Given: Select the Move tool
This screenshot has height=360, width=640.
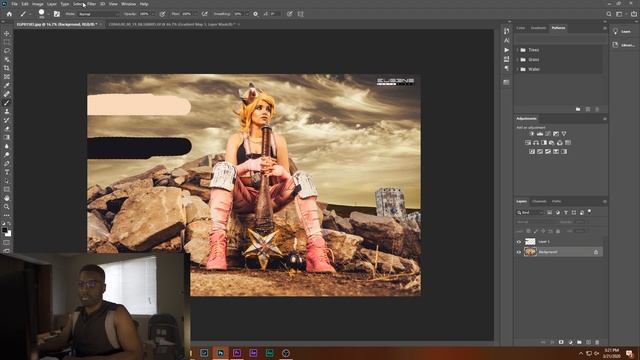Looking at the screenshot, I should 7,33.
